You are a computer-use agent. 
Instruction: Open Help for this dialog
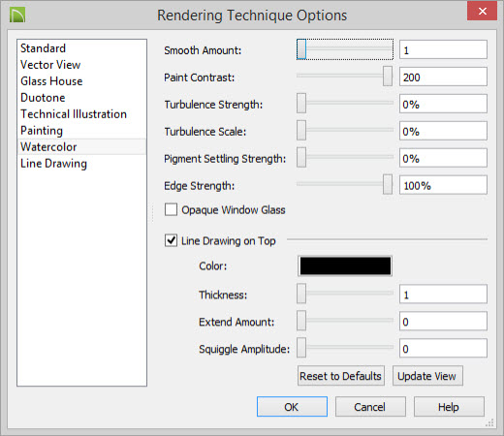point(449,407)
